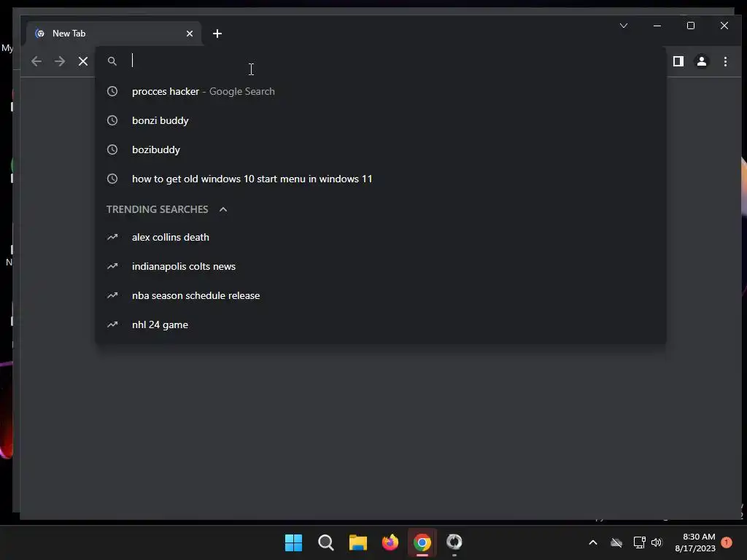Go back using the back arrow
747x560 pixels.
[x=36, y=61]
